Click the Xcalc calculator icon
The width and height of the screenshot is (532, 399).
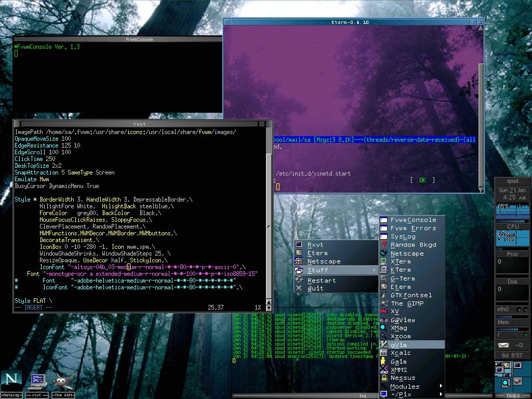(x=384, y=353)
